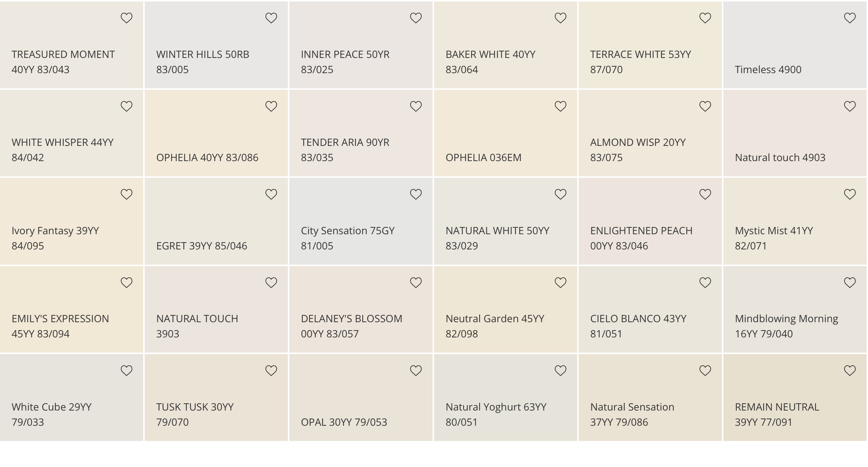
Task: Open the Mindblowing Morning 16YY tile
Action: coord(795,309)
